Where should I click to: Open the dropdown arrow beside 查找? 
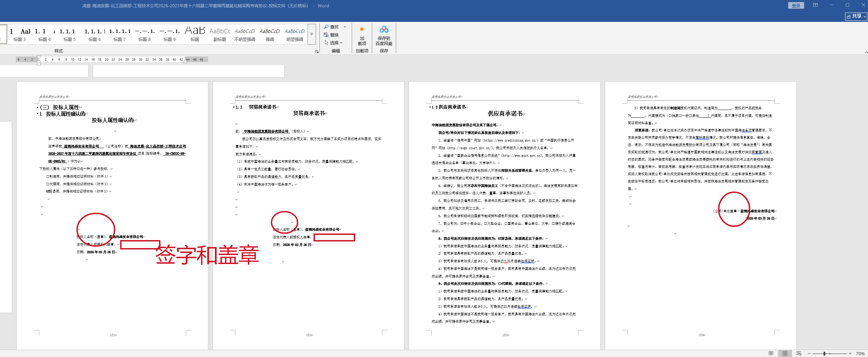click(345, 27)
